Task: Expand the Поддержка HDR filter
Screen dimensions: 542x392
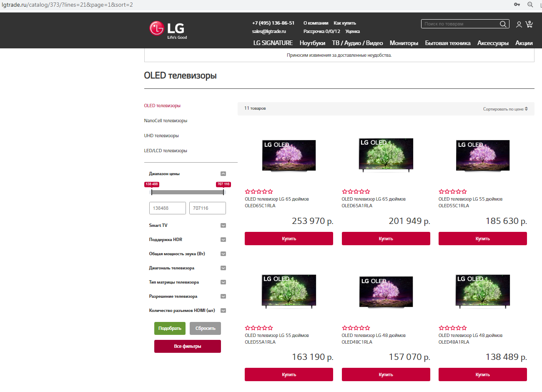Action: 223,240
